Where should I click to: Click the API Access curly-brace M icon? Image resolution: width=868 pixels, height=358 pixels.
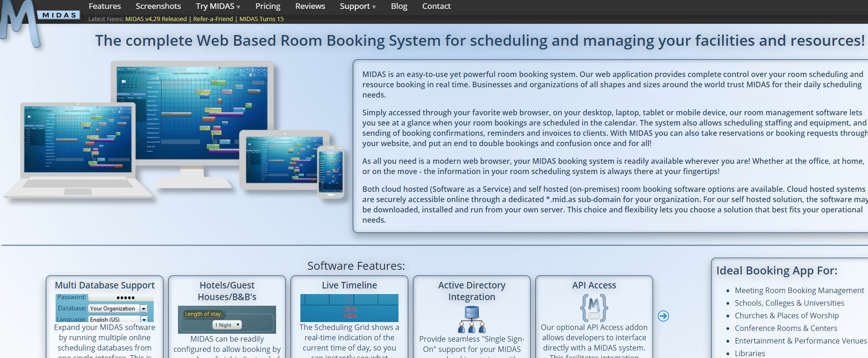coord(594,308)
